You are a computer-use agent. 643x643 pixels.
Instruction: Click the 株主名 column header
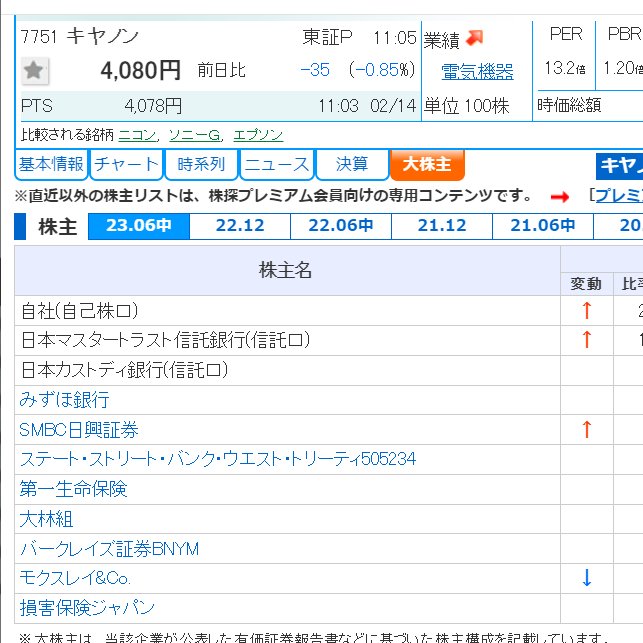coord(285,270)
